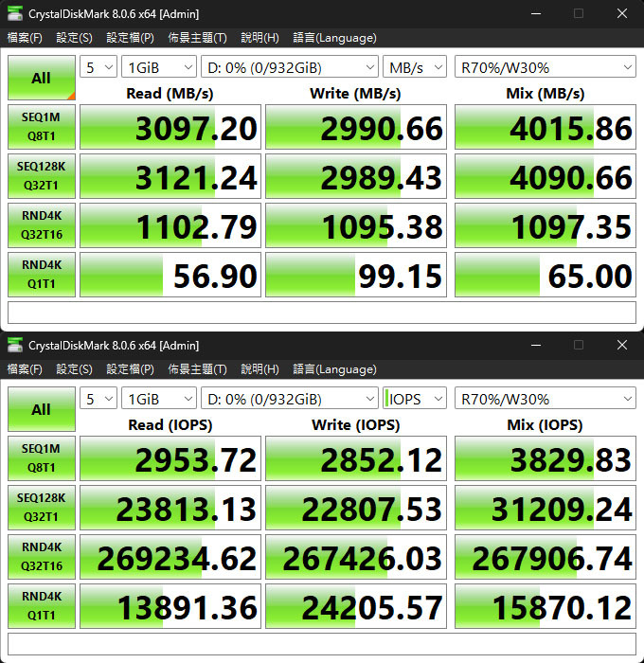The image size is (644, 663).
Task: Click the 4090.66 mix result cell
Action: [x=546, y=176]
